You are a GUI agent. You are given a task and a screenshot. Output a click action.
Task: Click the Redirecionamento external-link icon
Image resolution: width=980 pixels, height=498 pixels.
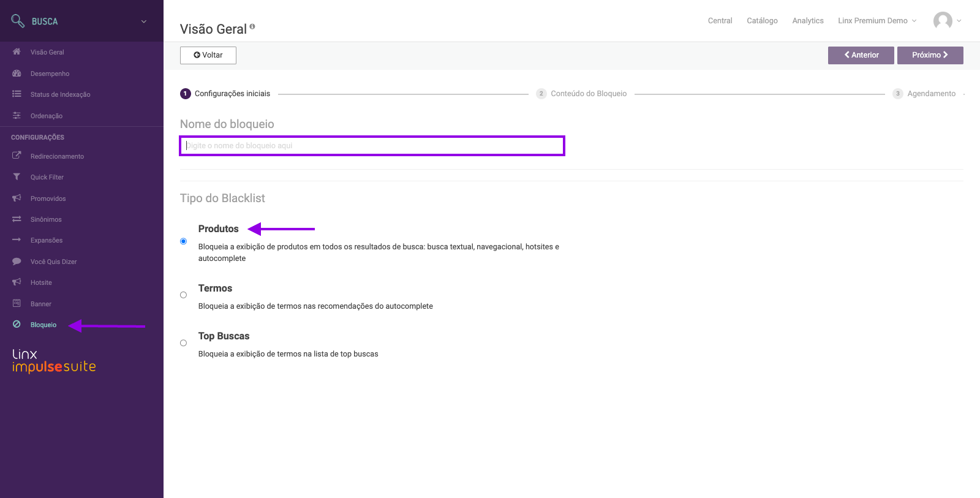tap(17, 156)
